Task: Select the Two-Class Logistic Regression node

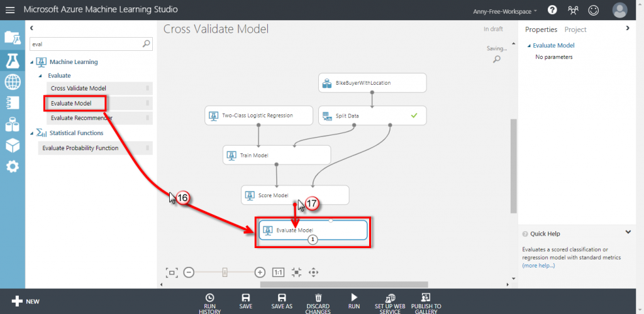Action: tap(258, 116)
